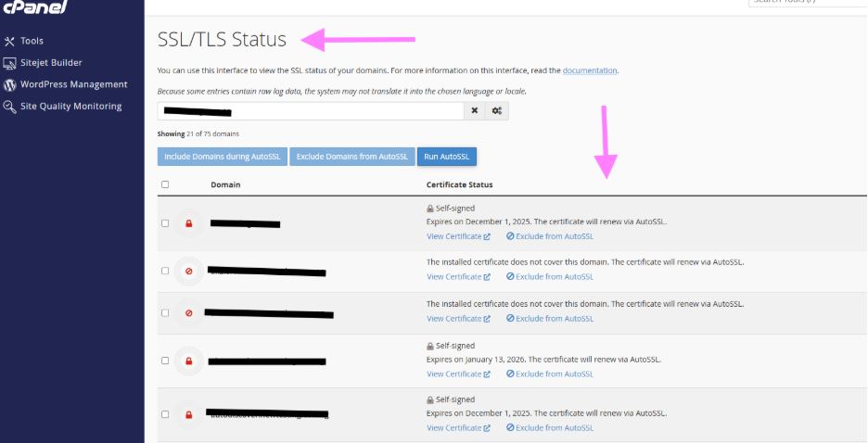Click the domain search input field
The image size is (868, 443).
[x=310, y=111]
